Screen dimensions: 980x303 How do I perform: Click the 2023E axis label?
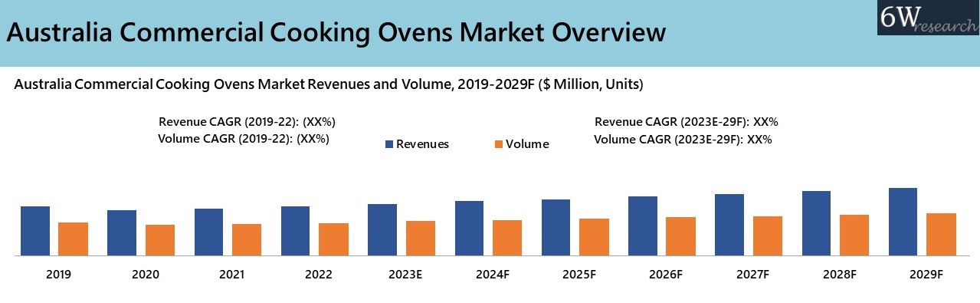405,274
